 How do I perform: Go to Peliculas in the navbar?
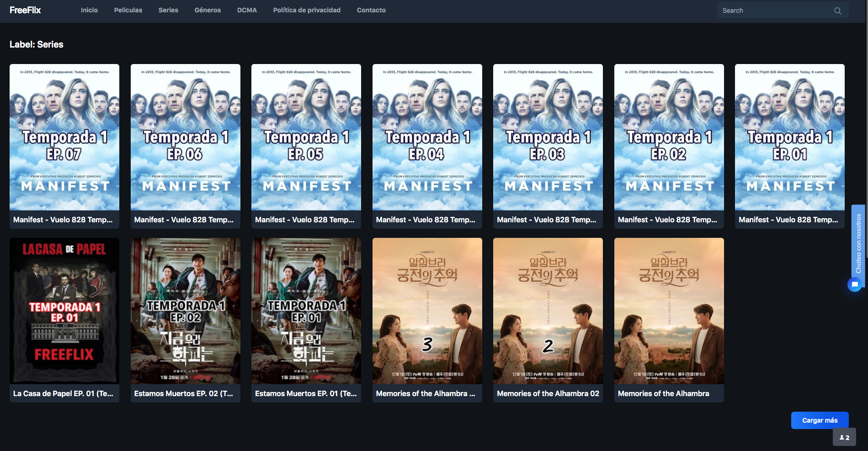point(128,10)
